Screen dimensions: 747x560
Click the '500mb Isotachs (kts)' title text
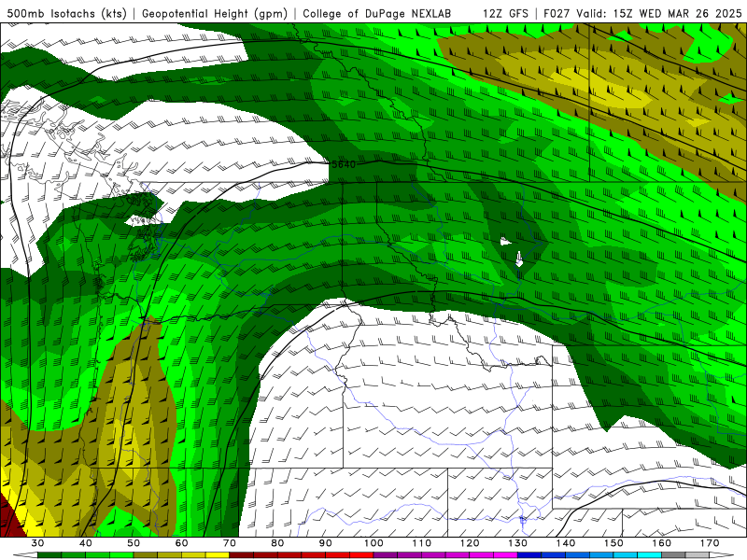point(66,14)
